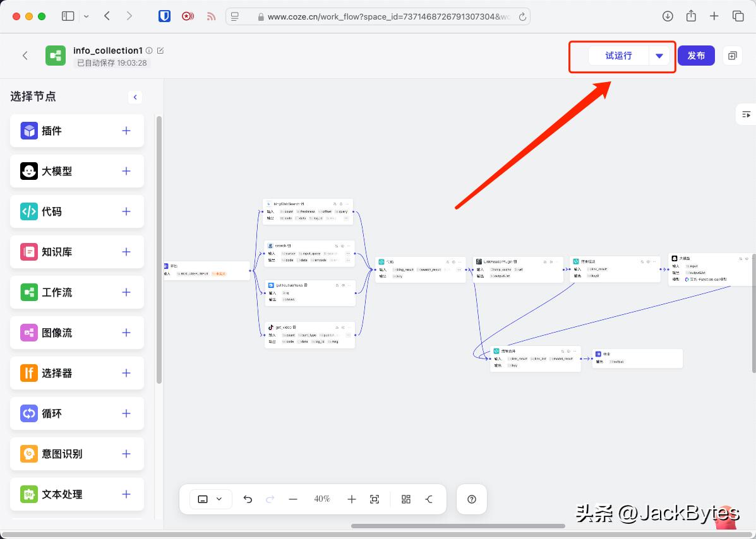Add a 大模型 node with plus

126,171
